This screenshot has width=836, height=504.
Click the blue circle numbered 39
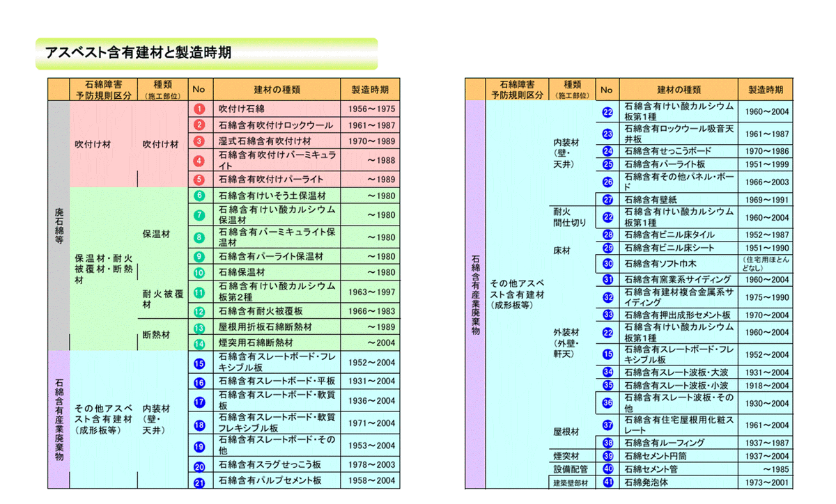[x=607, y=456]
